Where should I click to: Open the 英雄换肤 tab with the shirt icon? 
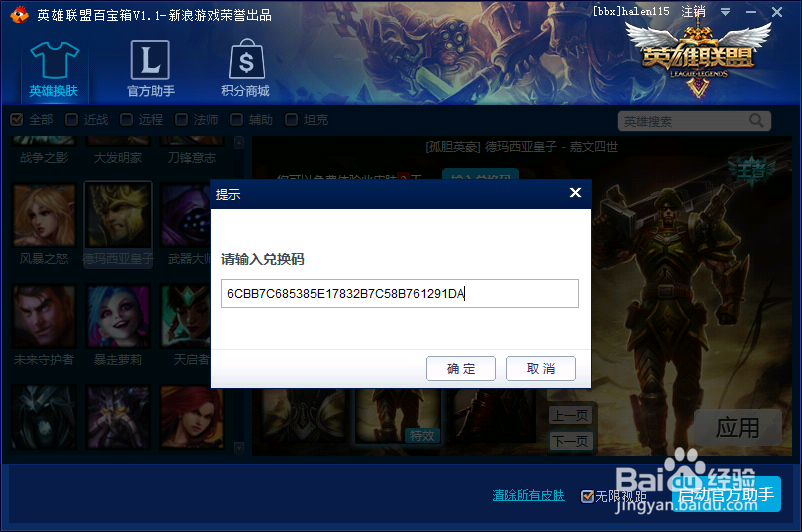[x=54, y=70]
